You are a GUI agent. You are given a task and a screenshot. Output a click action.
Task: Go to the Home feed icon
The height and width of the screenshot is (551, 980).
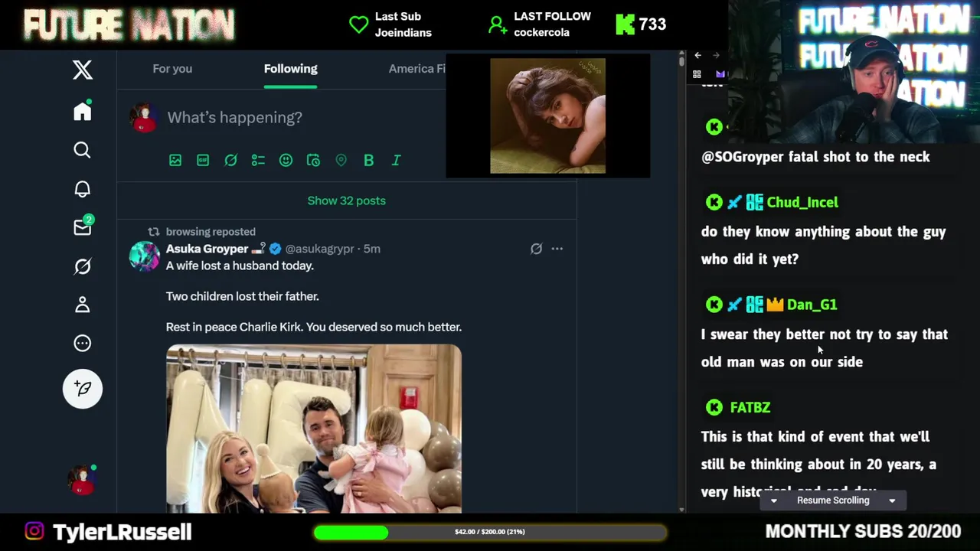[x=83, y=111]
